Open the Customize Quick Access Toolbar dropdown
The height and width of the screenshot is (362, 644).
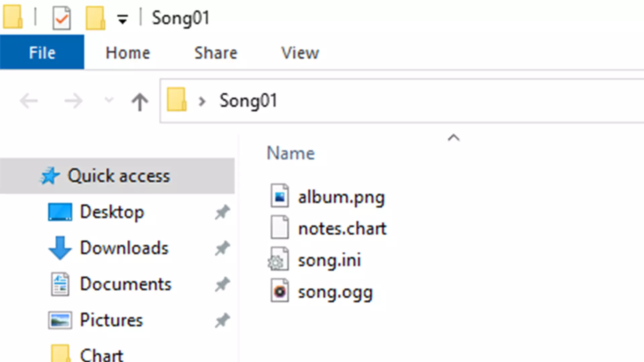point(122,19)
